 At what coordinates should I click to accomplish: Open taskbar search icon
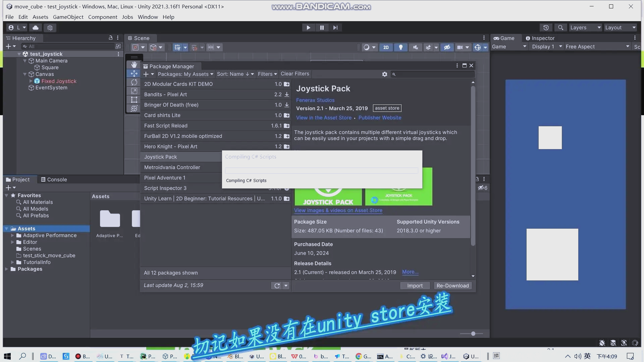pos(22,356)
